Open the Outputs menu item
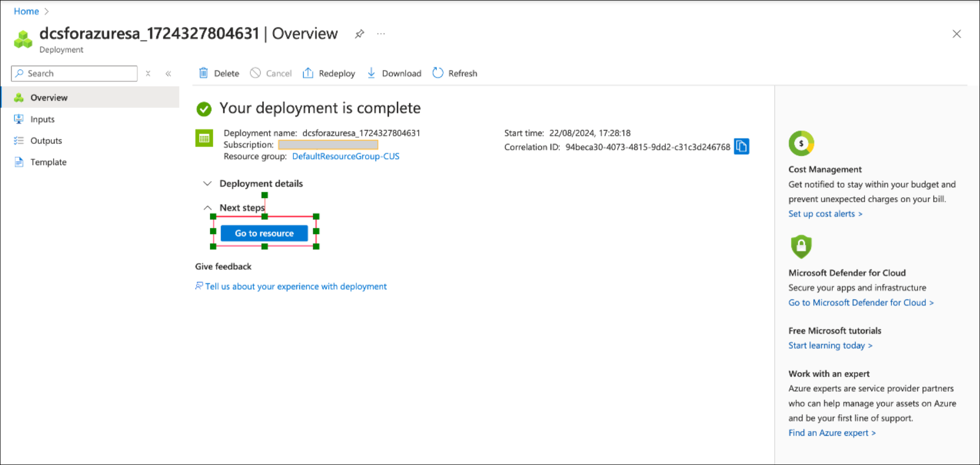 [46, 141]
